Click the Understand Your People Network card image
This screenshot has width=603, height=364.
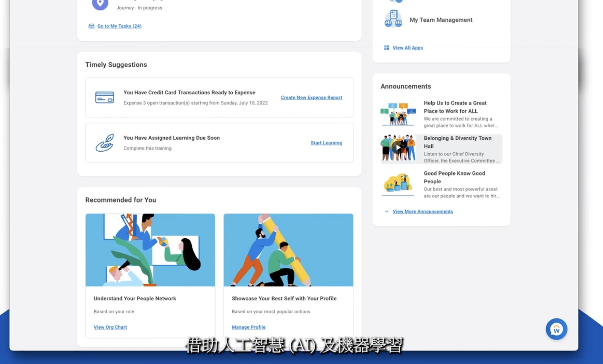[150, 250]
